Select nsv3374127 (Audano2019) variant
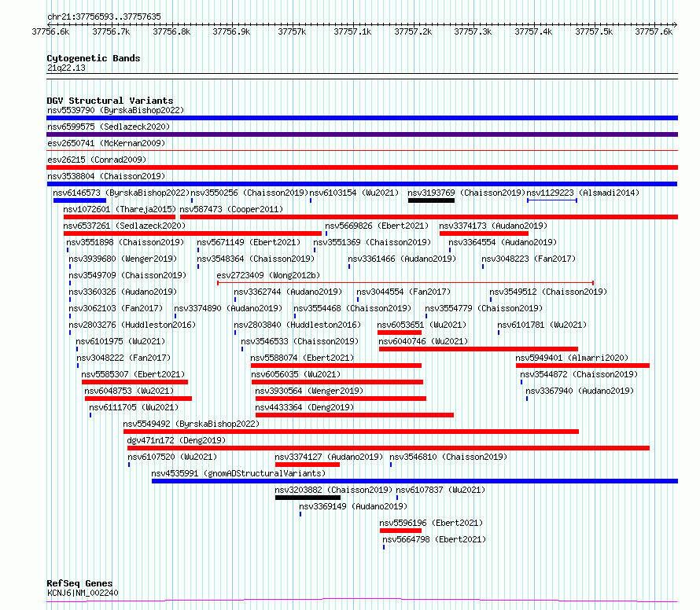This screenshot has height=610, width=700. 329,457
